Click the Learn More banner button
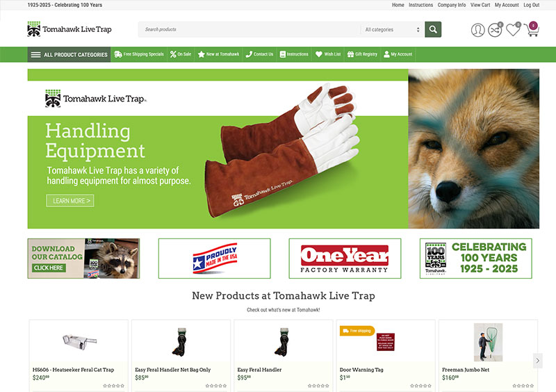Screen dimensions: 556x392 point(70,201)
